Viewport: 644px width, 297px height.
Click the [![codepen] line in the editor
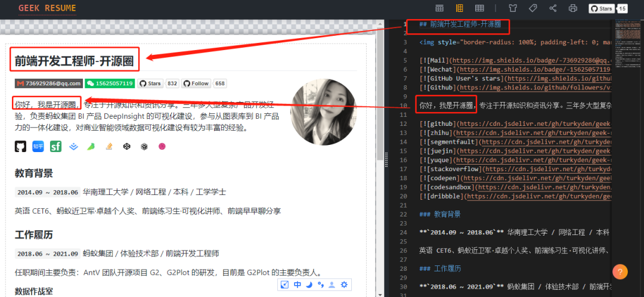pyautogui.click(x=516, y=178)
